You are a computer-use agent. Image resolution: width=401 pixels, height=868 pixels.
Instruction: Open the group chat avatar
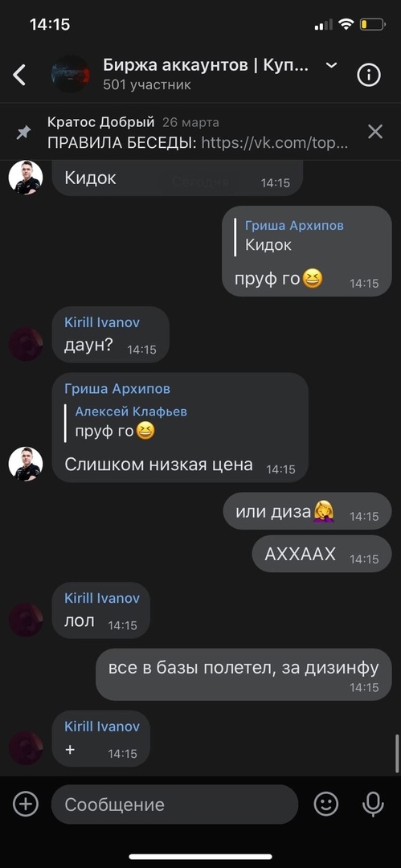pyautogui.click(x=71, y=74)
